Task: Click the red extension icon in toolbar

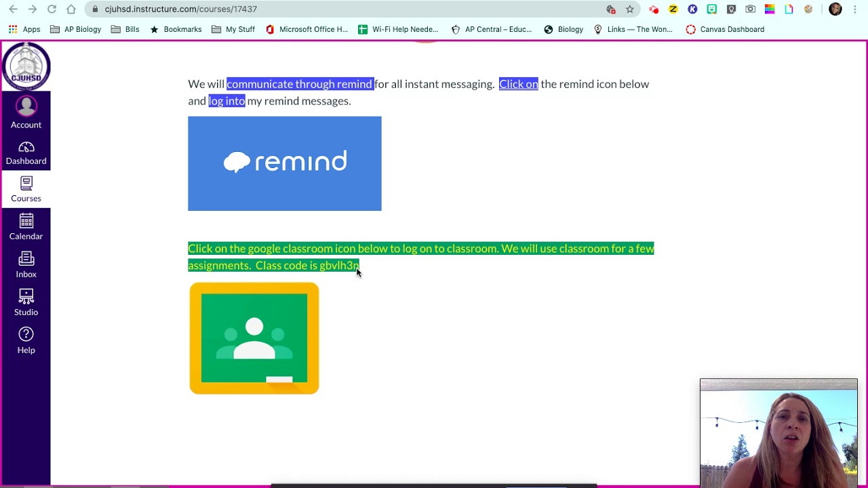Action: coord(654,9)
